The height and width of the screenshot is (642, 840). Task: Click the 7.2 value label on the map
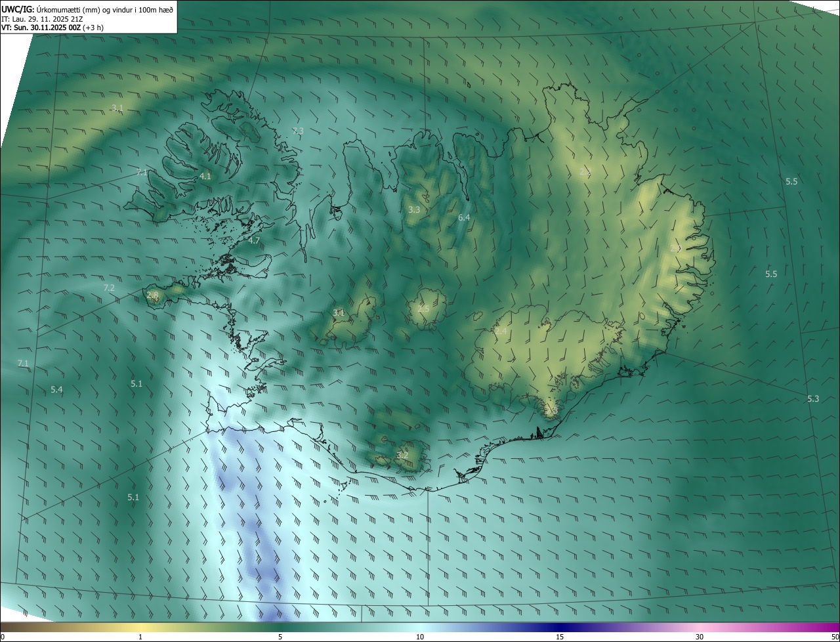109,288
